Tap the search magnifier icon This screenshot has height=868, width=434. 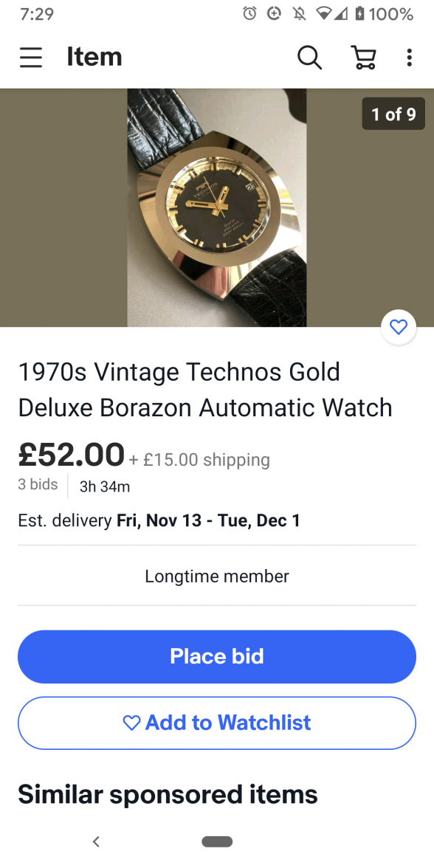pos(309,57)
